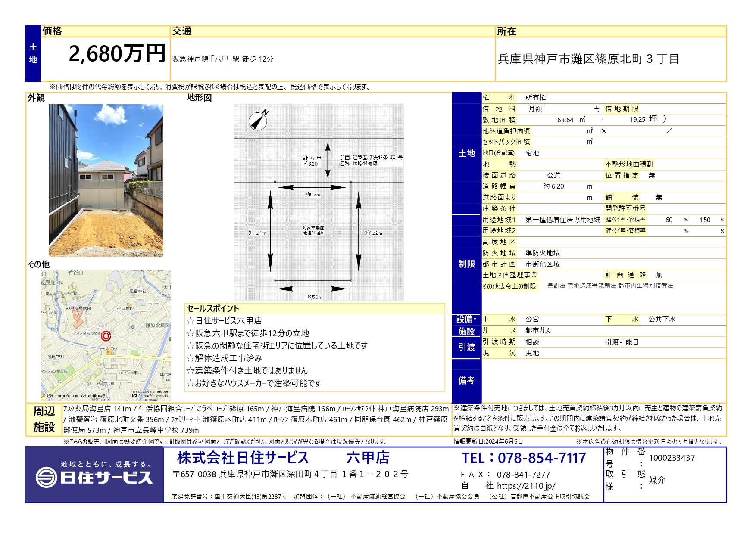Viewport: 756px width, 534px height.
Task: Click the vertical road width arrow in diagram
Action: click(328, 160)
